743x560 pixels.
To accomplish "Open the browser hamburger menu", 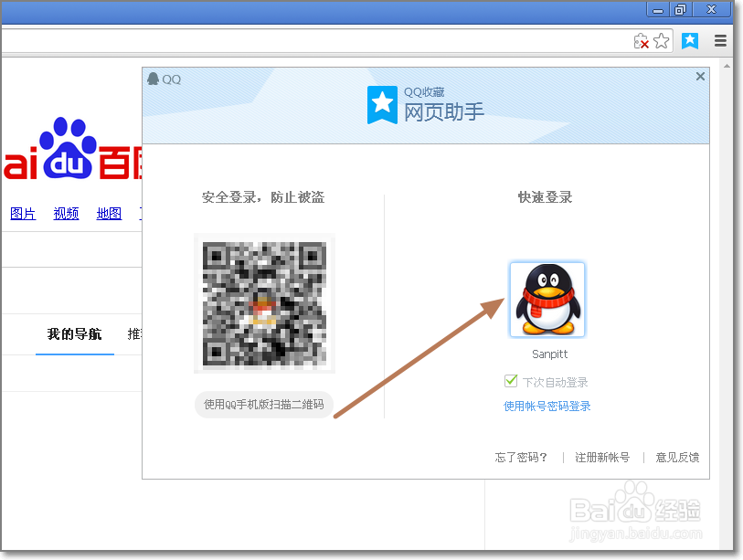I will (720, 41).
